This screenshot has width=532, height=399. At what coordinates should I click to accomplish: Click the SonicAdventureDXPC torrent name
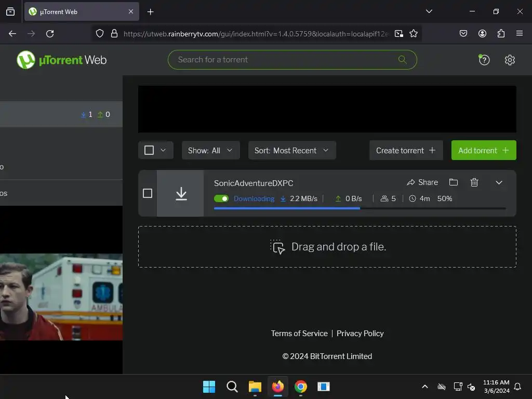click(254, 183)
